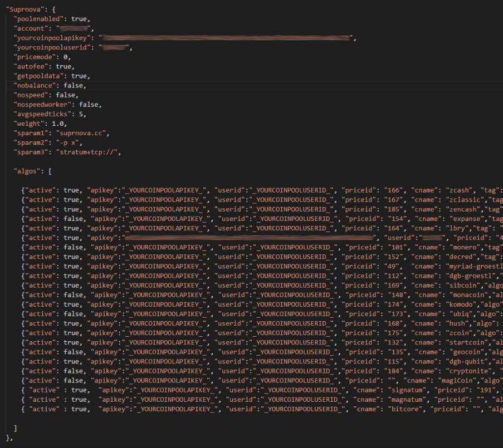Click the cname value "dgb-groestl"
The image size is (503, 448).
tap(471, 276)
